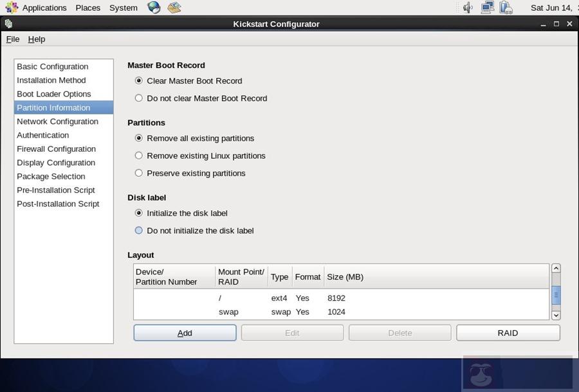Click the network monitor tray icon

487,8
